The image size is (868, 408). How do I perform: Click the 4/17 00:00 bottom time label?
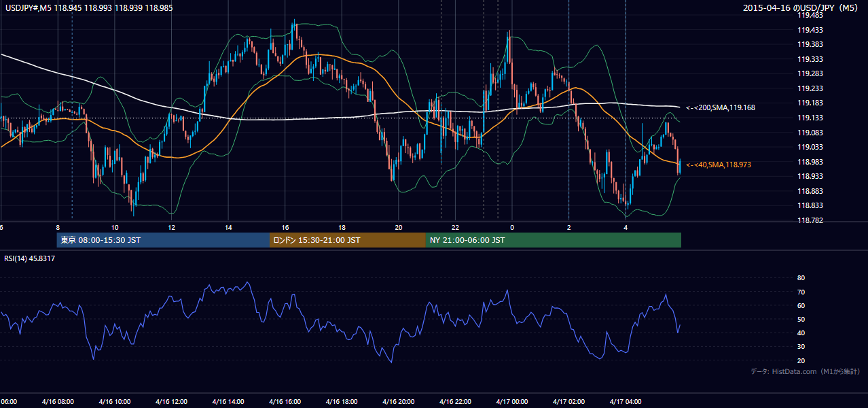[512, 401]
